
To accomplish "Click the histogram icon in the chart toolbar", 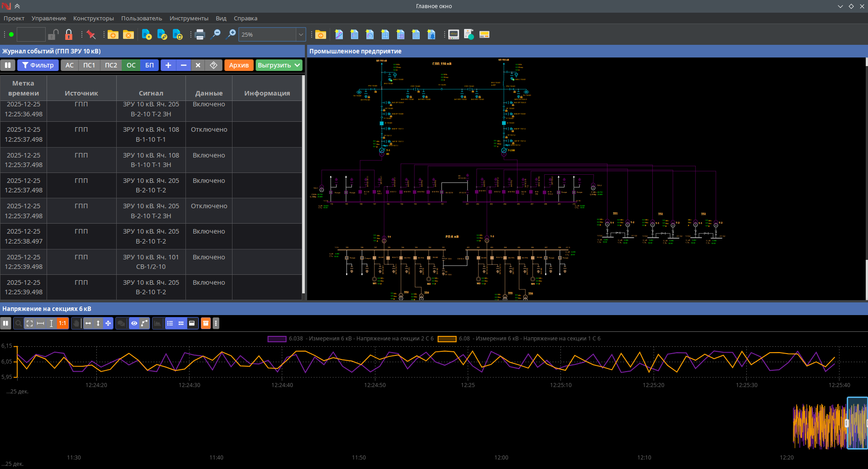I will pos(157,323).
